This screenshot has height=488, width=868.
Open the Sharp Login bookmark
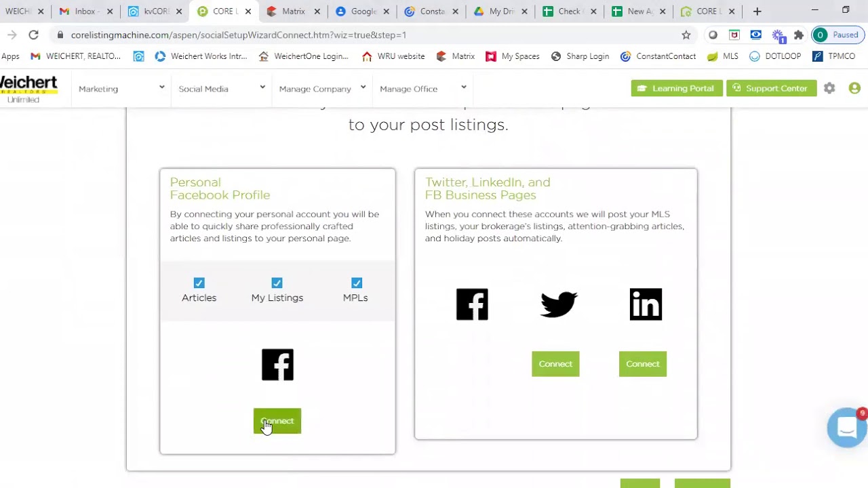point(580,56)
